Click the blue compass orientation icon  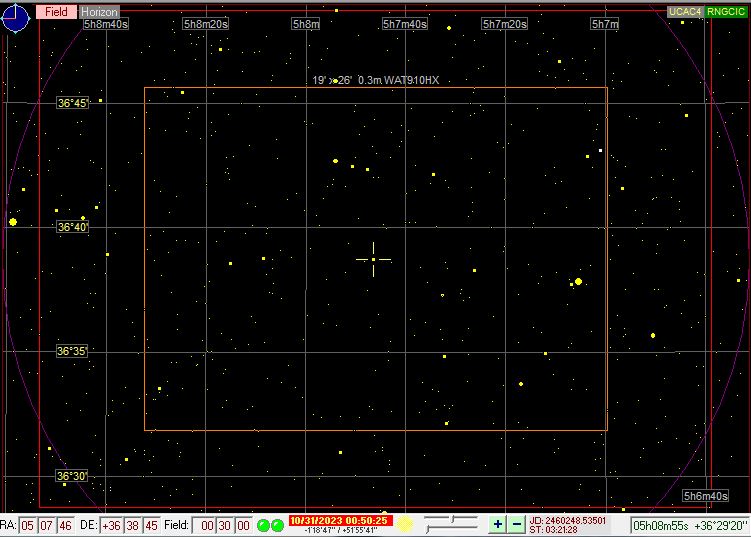click(x=16, y=17)
